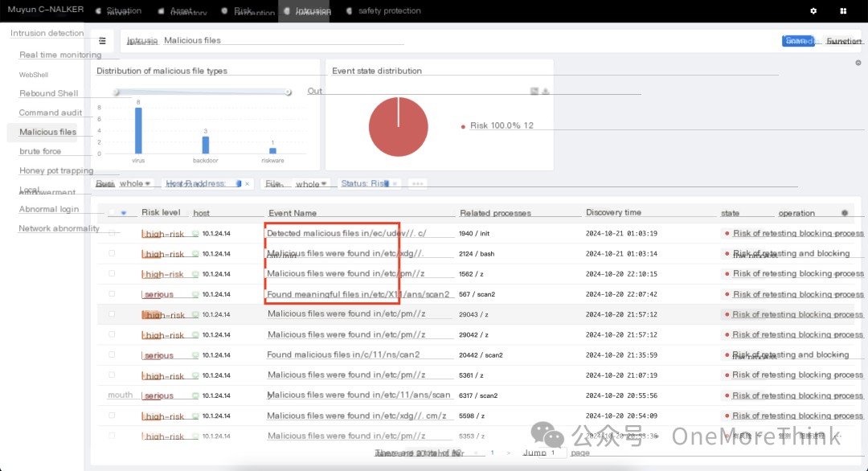868x471 pixels.
Task: Tick the checkbox for the 20442 / scan2 row
Action: pyautogui.click(x=112, y=354)
